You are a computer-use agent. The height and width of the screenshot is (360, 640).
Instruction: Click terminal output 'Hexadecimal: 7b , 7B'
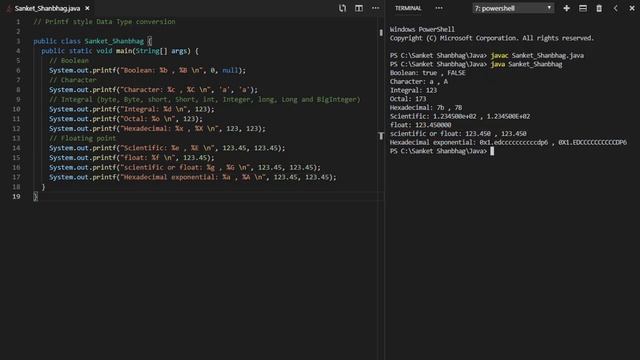426,108
